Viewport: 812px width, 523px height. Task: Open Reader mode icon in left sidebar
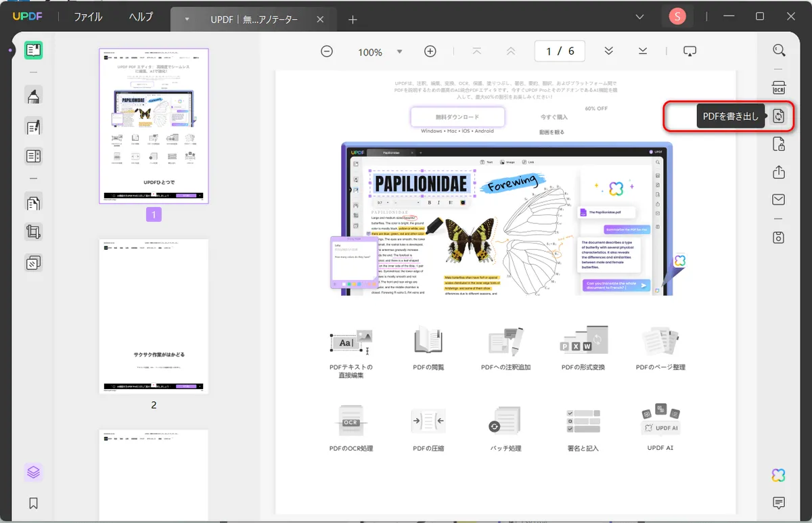coord(33,50)
